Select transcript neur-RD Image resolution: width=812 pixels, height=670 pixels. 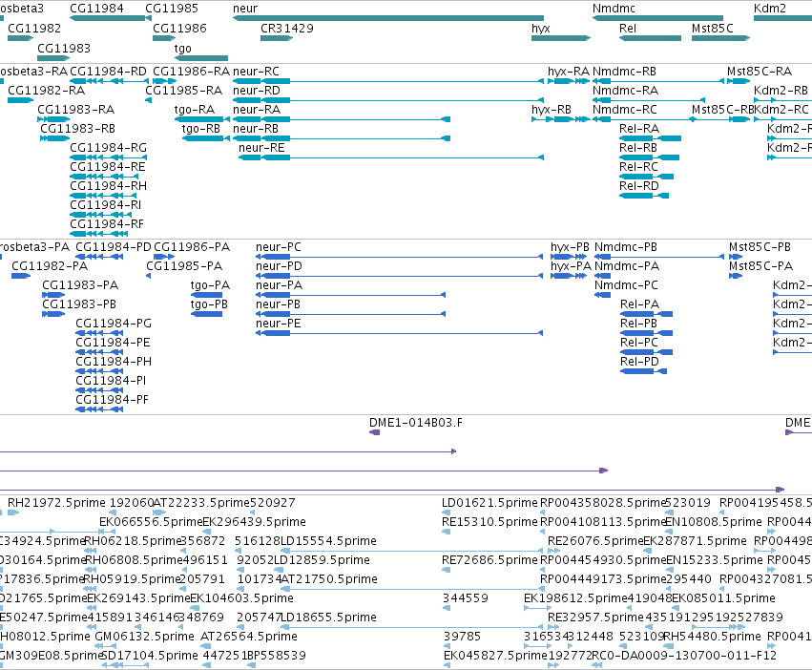[388, 100]
